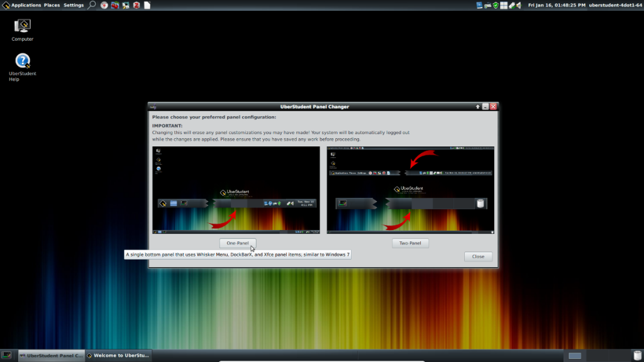Choose the Two-Panel configuration button
Screen dimensions: 644x362
point(410,243)
